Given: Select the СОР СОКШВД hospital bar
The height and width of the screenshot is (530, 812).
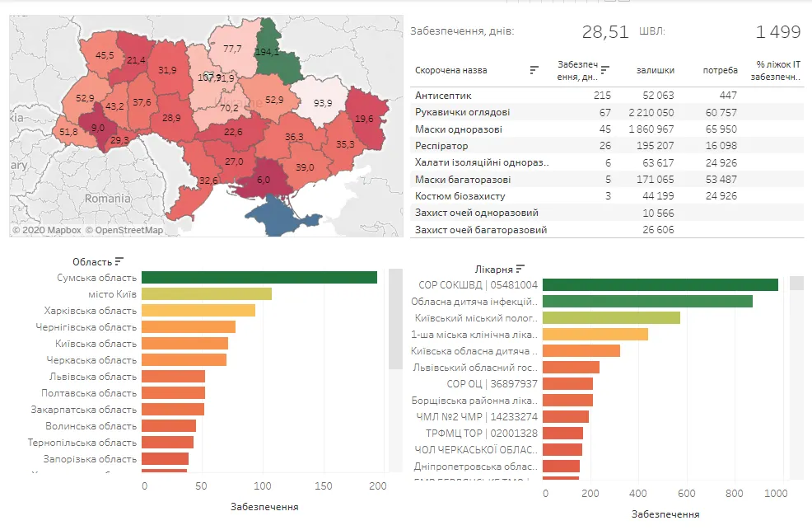Looking at the screenshot, I should [x=660, y=284].
